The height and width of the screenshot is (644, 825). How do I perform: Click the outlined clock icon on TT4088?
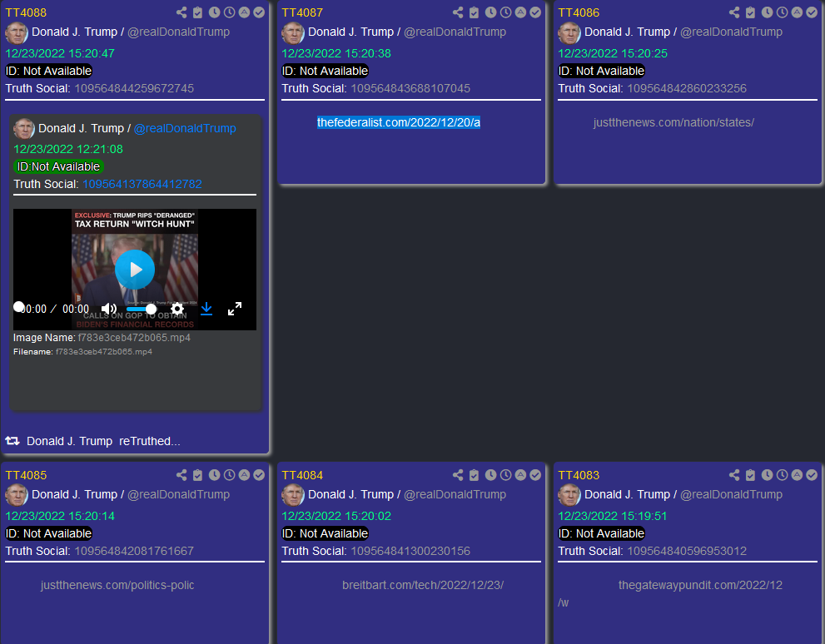tap(230, 12)
